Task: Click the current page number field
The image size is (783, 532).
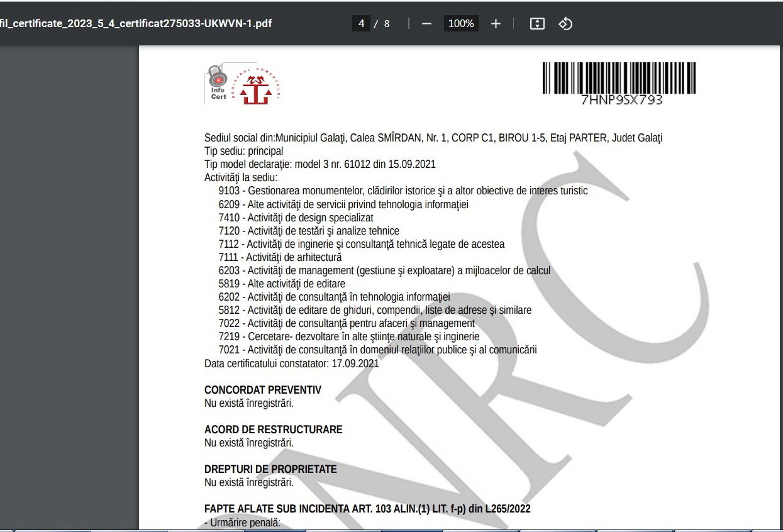Action: [x=361, y=24]
